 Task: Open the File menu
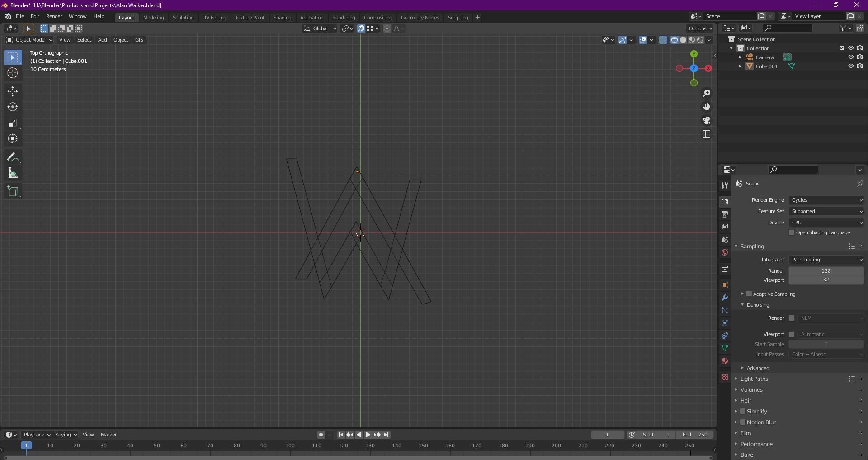[x=20, y=16]
